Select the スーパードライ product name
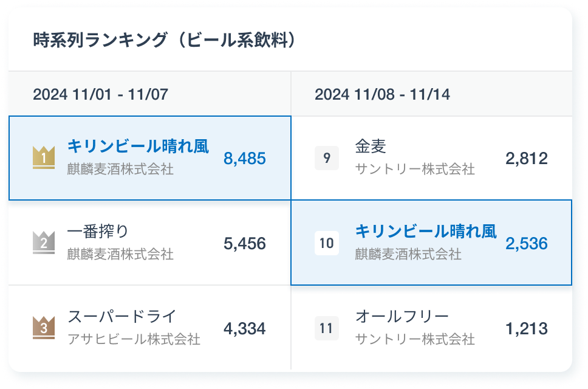Screen dimensions: 588x389 pyautogui.click(x=121, y=316)
